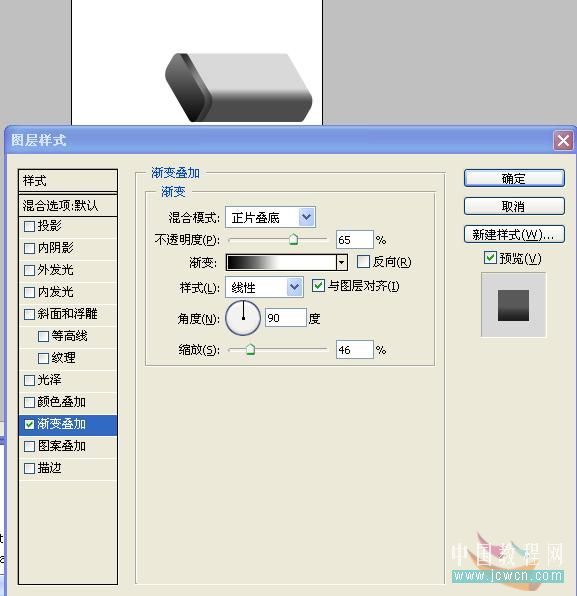
Task: Enable the 图案叠加 checkbox
Action: pos(29,447)
